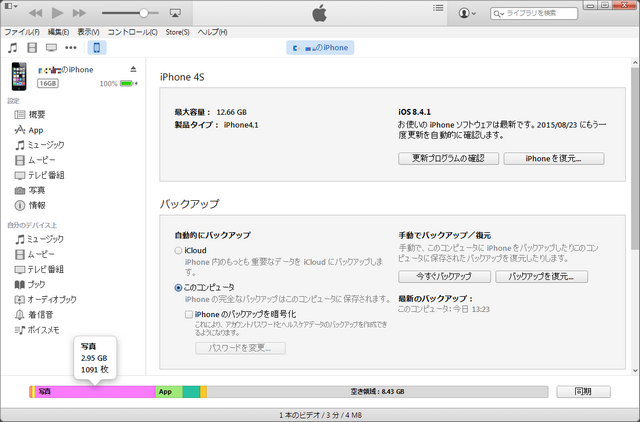Image resolution: width=640 pixels, height=422 pixels.
Task: Open the ファイル(F) menu
Action: click(x=22, y=32)
